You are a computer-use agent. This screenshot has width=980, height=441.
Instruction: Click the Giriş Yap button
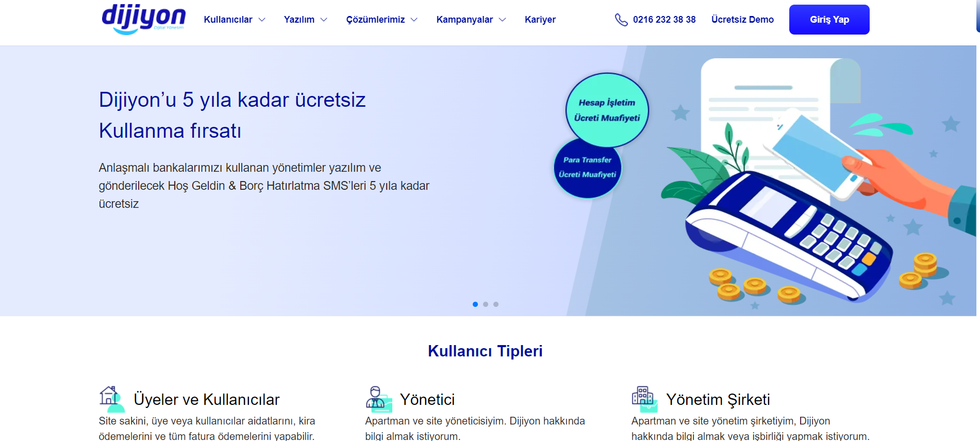coord(829,20)
